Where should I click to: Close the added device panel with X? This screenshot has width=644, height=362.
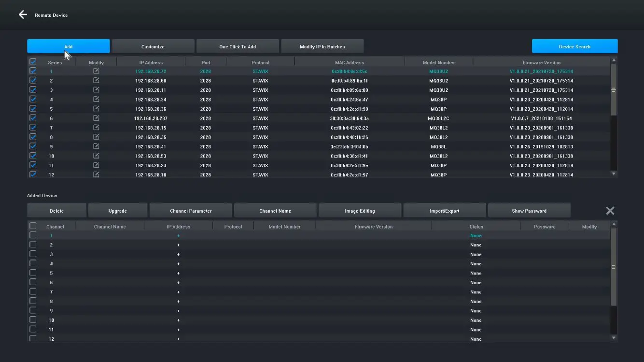(610, 211)
